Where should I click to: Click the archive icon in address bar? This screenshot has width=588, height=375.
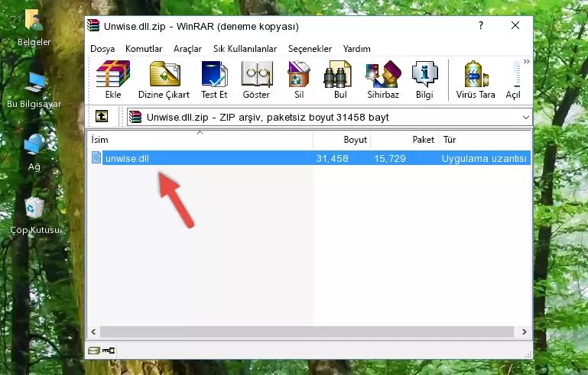[x=135, y=118]
